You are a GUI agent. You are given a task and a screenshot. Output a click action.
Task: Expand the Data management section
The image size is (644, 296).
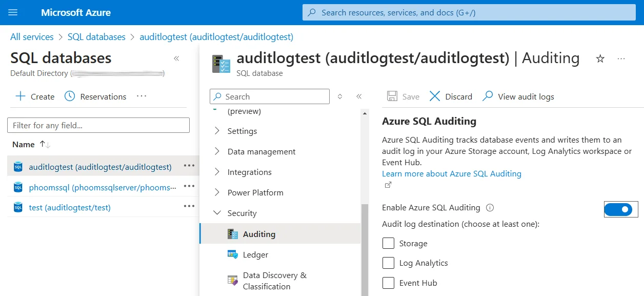click(261, 151)
